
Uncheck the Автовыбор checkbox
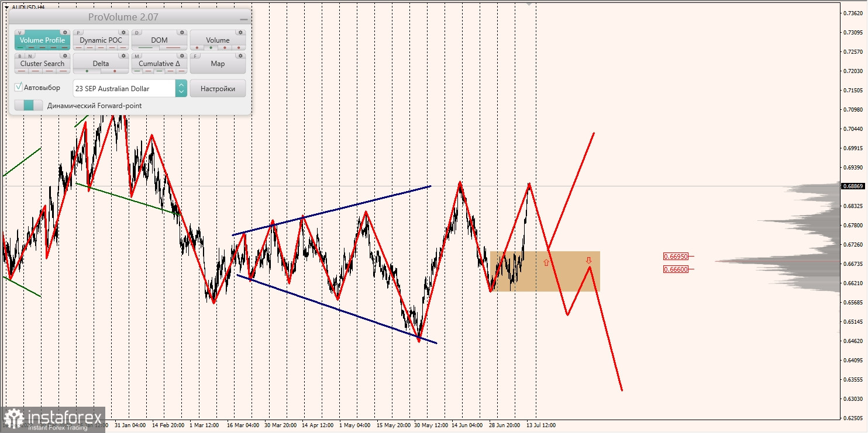pos(19,87)
